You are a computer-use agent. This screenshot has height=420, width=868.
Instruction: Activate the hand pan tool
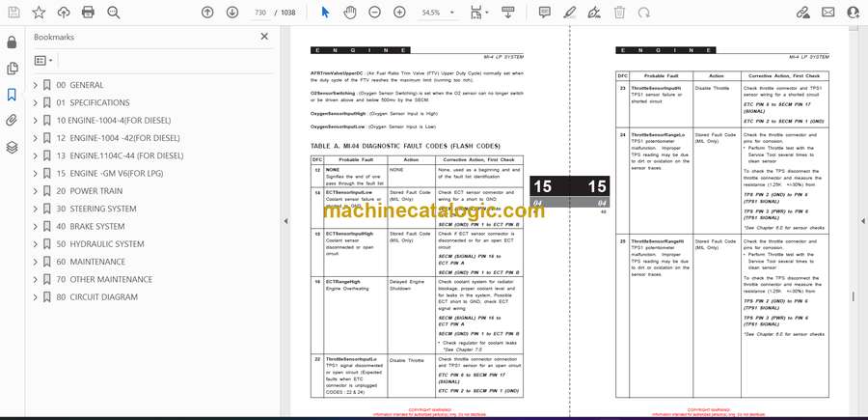pyautogui.click(x=350, y=13)
